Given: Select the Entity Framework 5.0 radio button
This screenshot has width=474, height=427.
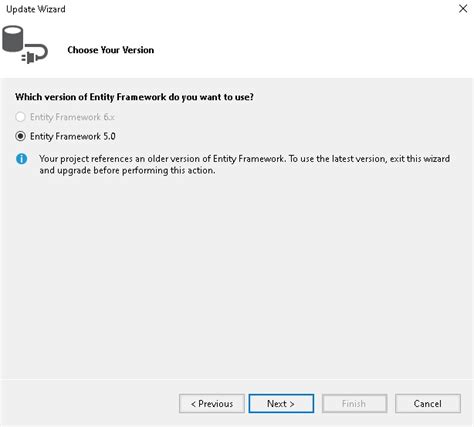Looking at the screenshot, I should click(x=20, y=136).
